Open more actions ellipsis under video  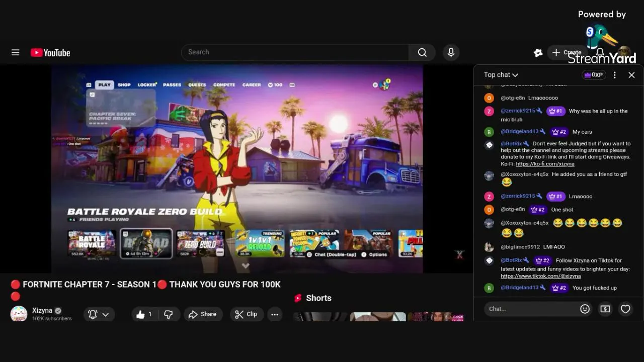click(x=275, y=314)
